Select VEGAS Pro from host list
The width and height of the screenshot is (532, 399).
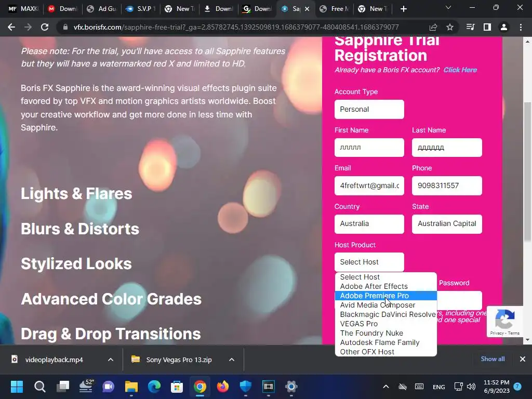pyautogui.click(x=386, y=324)
